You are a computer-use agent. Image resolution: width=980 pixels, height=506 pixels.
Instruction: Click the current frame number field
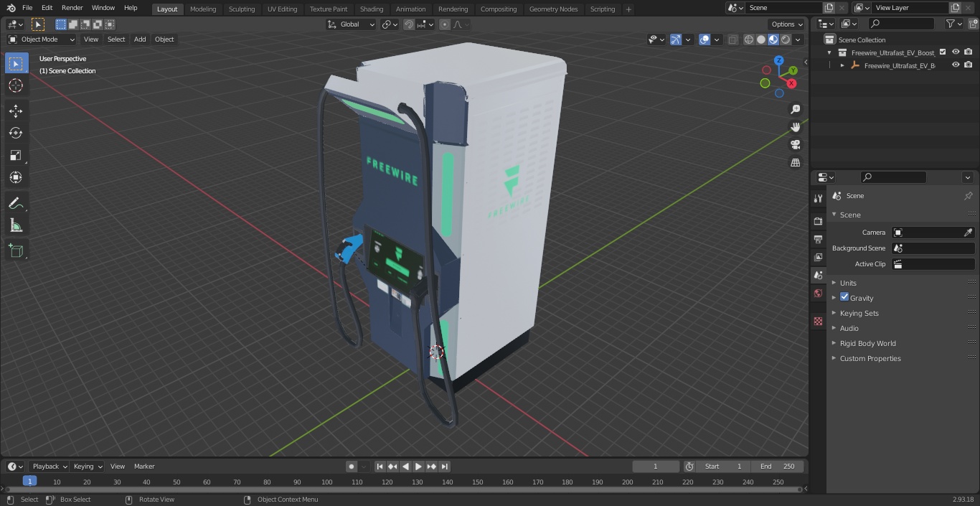[656, 467]
